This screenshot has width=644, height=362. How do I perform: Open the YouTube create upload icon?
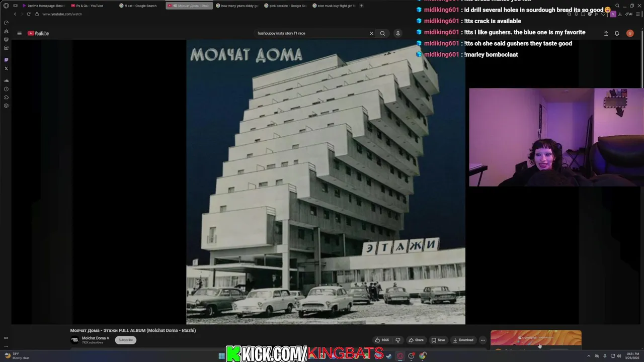click(x=606, y=33)
